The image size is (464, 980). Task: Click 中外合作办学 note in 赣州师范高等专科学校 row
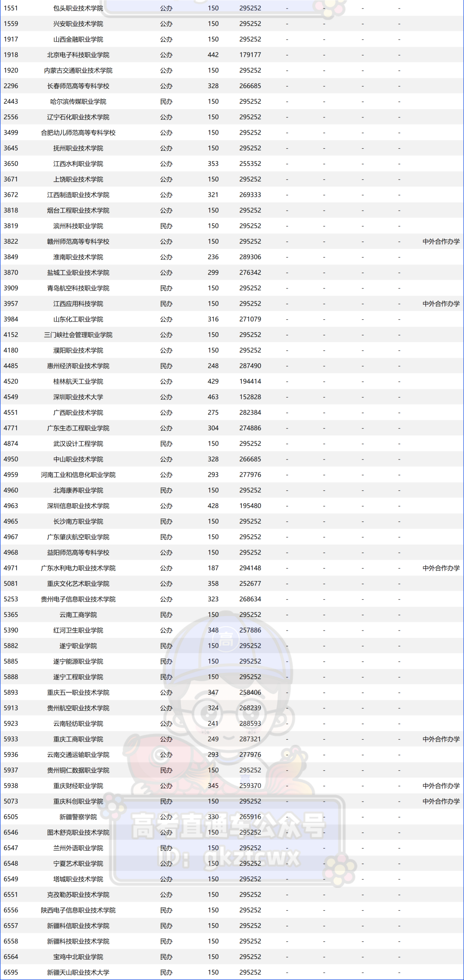point(441,242)
